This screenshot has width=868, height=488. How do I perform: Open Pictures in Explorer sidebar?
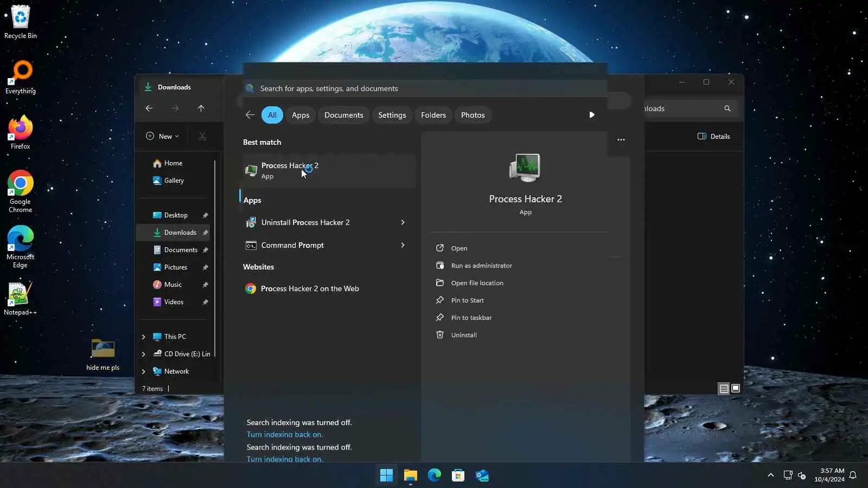(175, 267)
